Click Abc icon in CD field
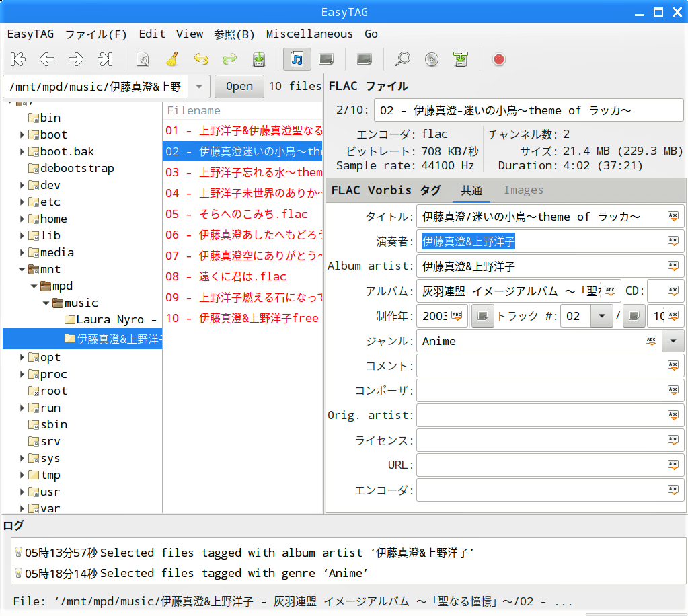 (673, 291)
